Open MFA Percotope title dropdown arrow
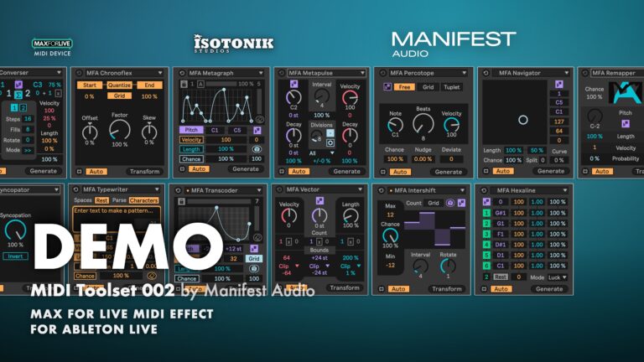 pyautogui.click(x=464, y=73)
